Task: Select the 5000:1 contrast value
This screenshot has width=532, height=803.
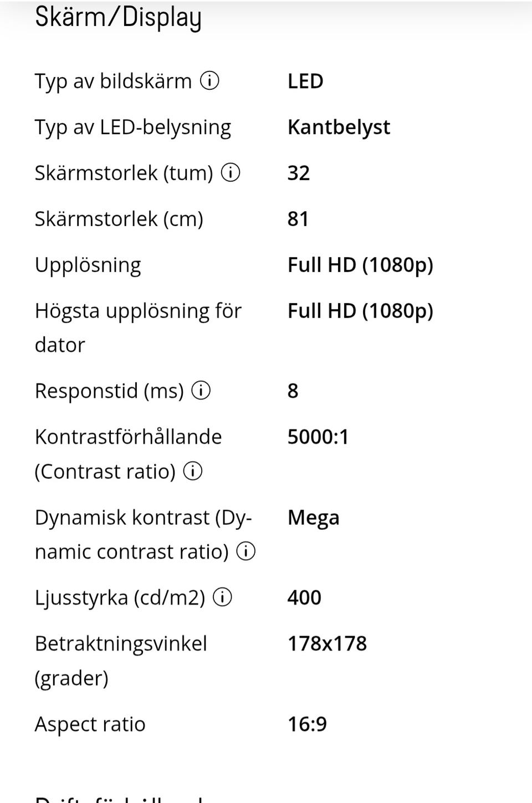Action: (318, 437)
